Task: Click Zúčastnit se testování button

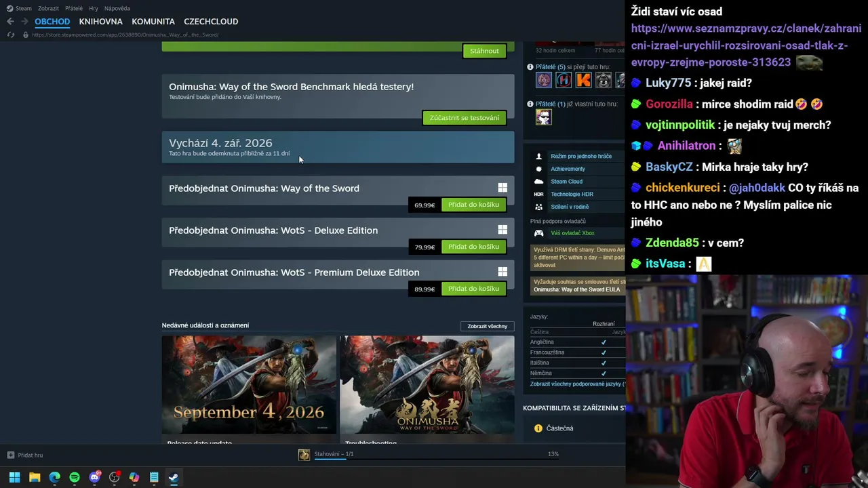Action: [x=465, y=118]
